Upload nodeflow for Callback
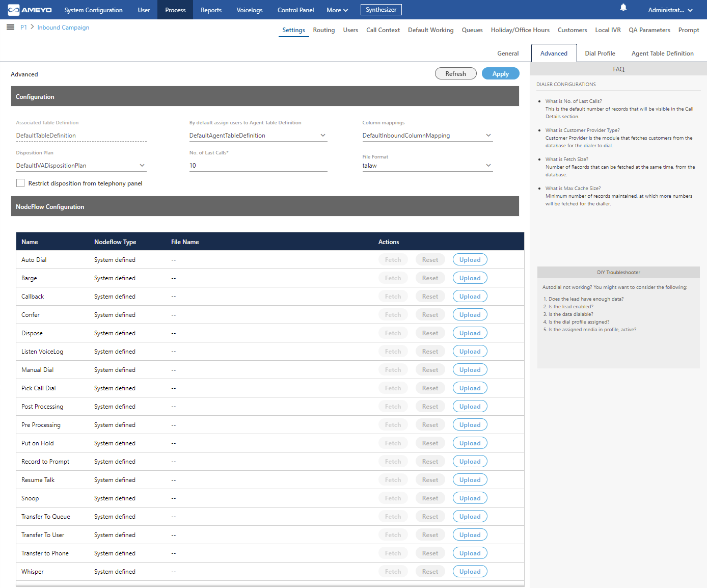The height and width of the screenshot is (588, 707). pyautogui.click(x=470, y=297)
